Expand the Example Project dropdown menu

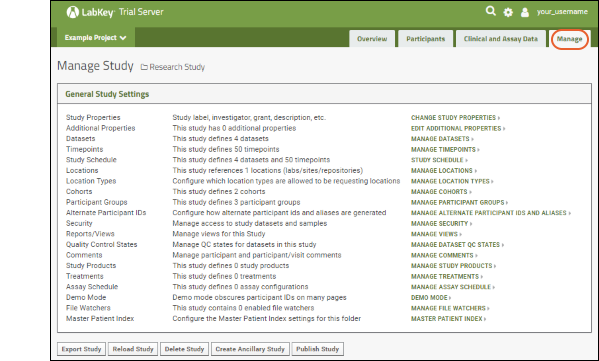[96, 37]
